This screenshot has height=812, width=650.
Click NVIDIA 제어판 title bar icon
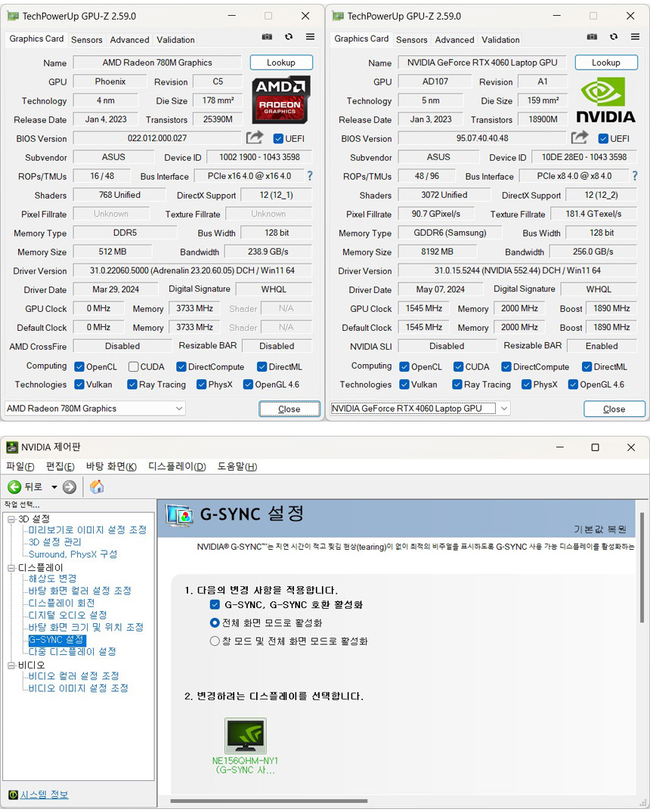[x=12, y=447]
